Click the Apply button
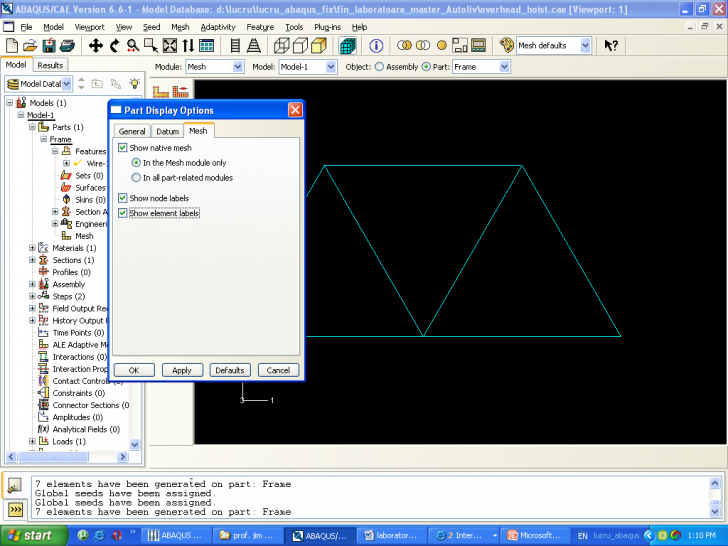Image resolution: width=728 pixels, height=546 pixels. 182,370
